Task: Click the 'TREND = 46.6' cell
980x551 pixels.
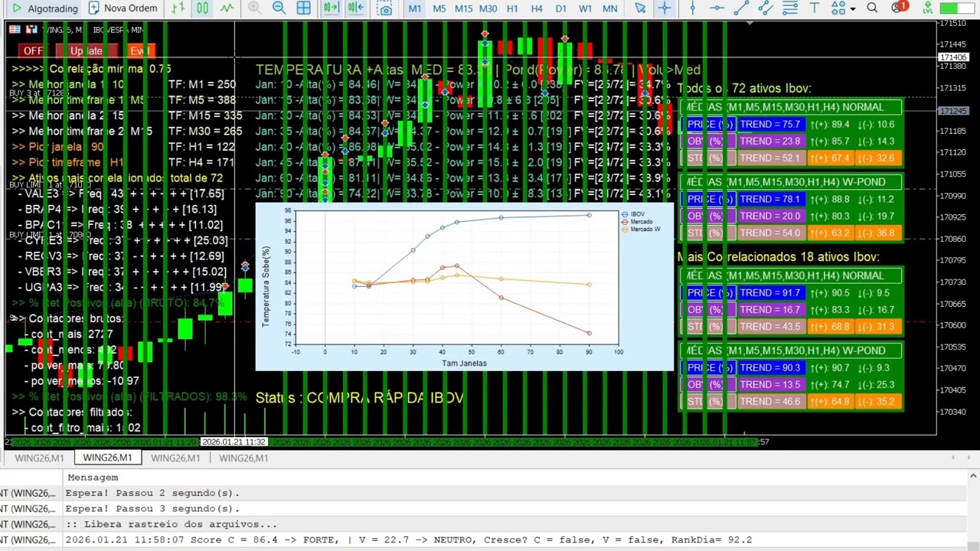Action: (x=772, y=401)
